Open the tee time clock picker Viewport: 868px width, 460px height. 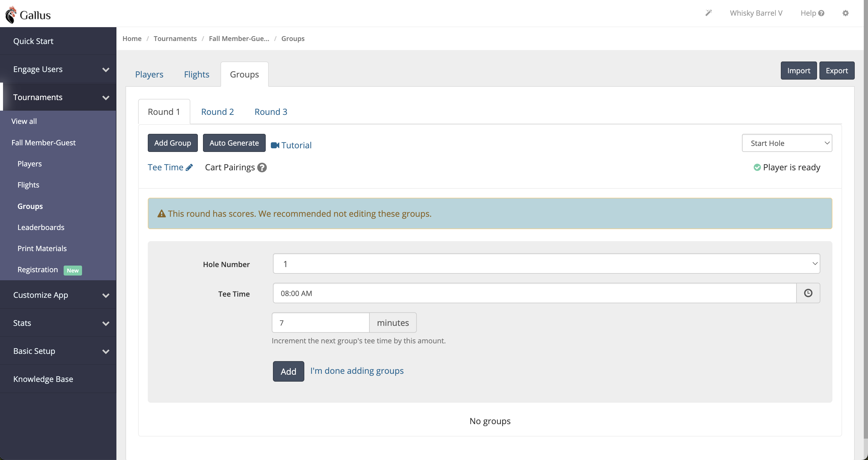click(x=808, y=293)
